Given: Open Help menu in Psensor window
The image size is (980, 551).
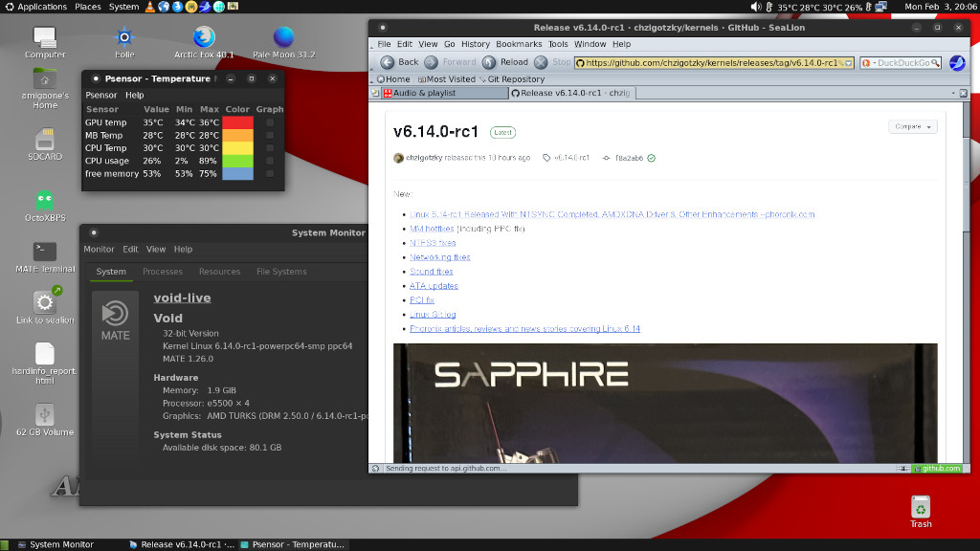Looking at the screenshot, I should (x=134, y=95).
